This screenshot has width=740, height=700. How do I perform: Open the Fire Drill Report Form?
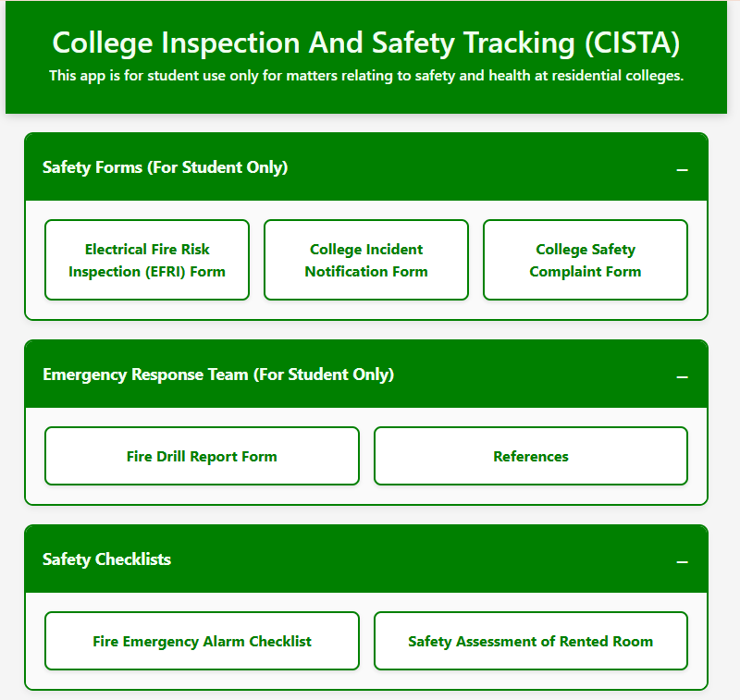(x=202, y=456)
